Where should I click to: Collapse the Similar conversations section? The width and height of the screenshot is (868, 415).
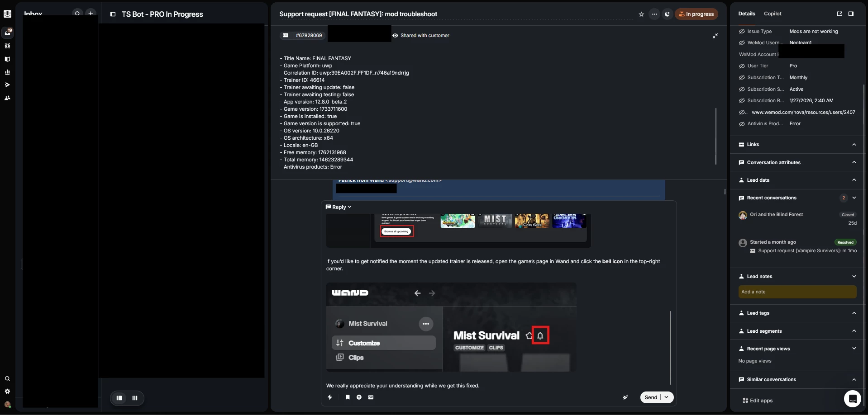point(854,380)
